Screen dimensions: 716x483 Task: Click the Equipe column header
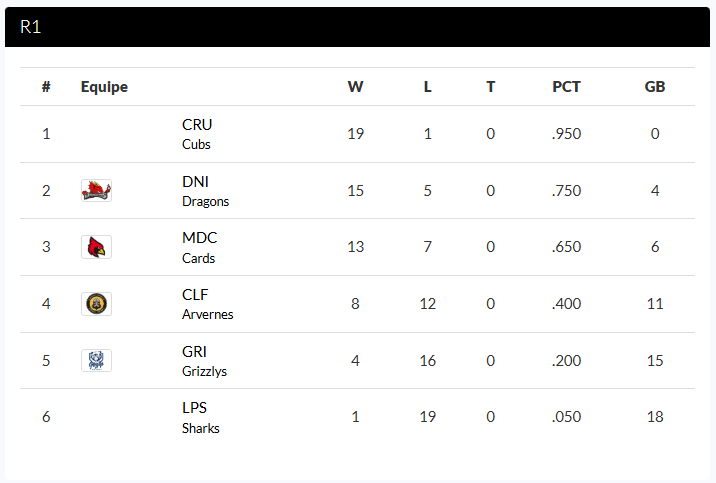(x=104, y=87)
